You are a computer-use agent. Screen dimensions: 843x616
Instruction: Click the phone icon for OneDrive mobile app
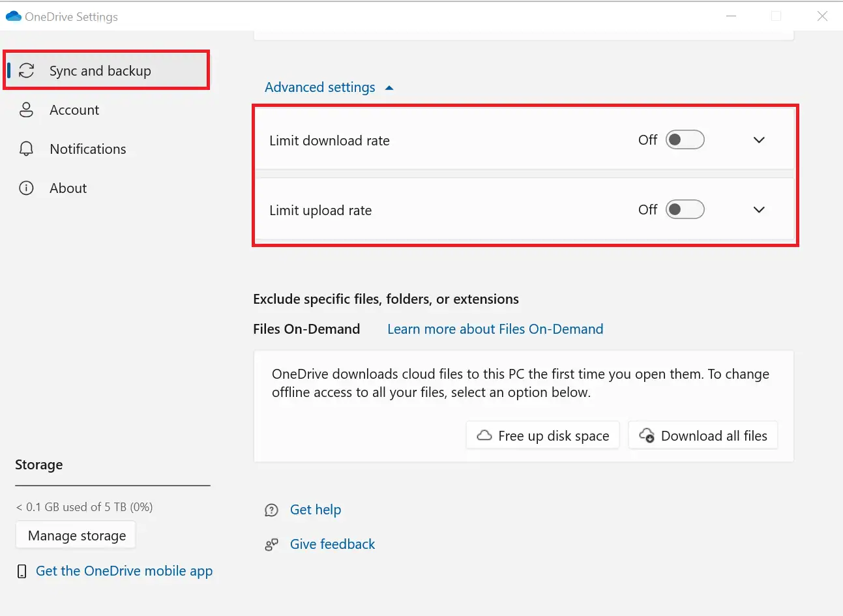[x=22, y=570]
